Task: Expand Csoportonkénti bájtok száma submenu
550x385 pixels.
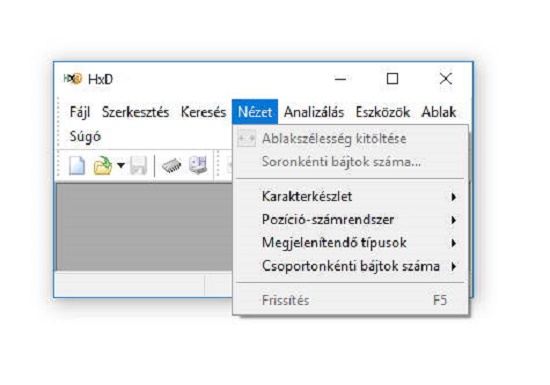Action: pos(350,266)
